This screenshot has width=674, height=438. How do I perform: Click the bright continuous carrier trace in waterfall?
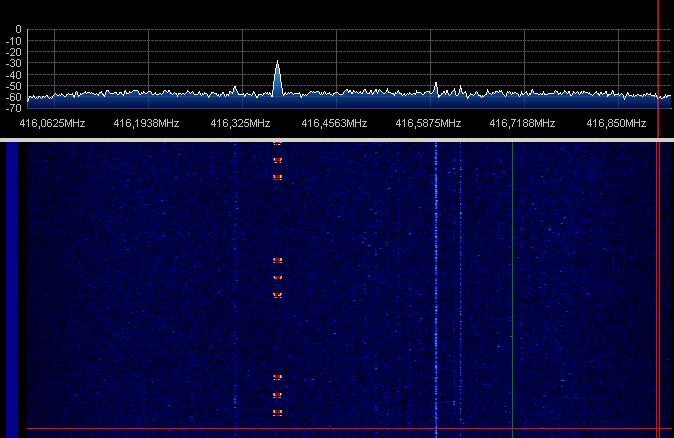[x=436, y=288]
